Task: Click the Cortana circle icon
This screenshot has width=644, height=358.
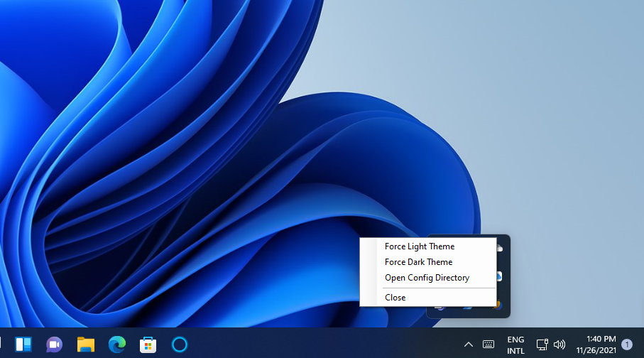Action: tap(179, 345)
